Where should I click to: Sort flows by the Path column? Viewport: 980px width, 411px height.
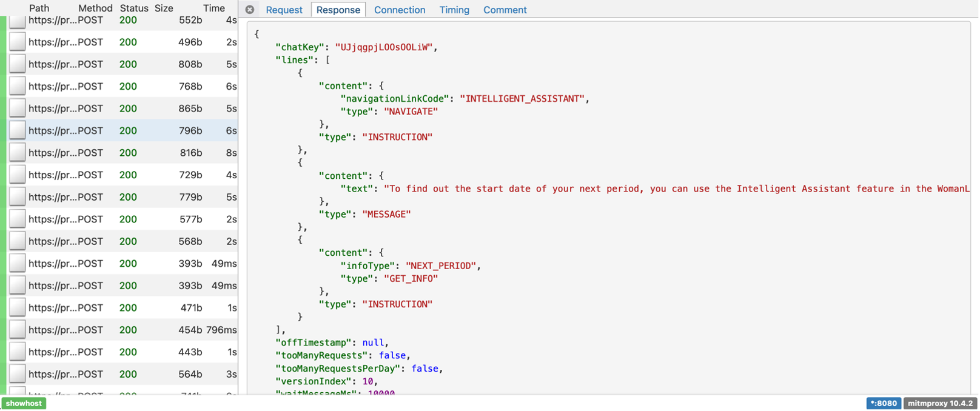[39, 8]
